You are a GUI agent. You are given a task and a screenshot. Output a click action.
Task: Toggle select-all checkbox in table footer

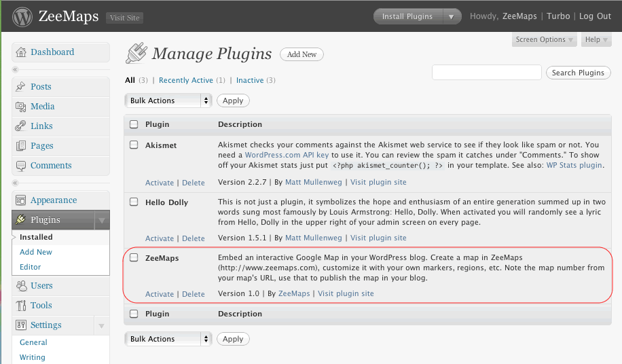(134, 314)
